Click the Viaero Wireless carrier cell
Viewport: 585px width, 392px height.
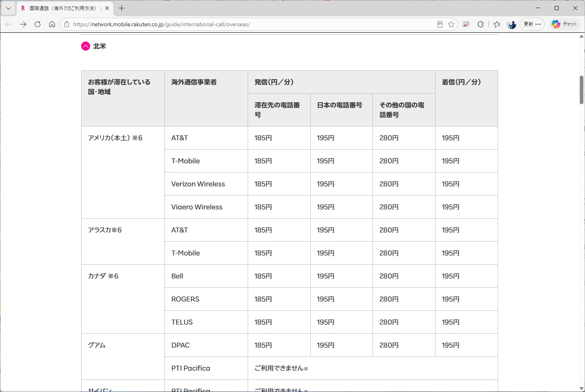click(206, 207)
